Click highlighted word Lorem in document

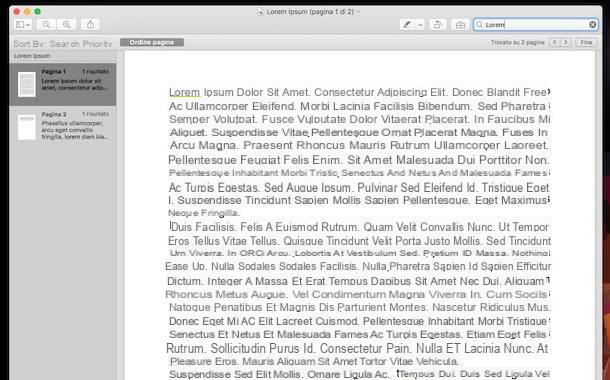[184, 93]
